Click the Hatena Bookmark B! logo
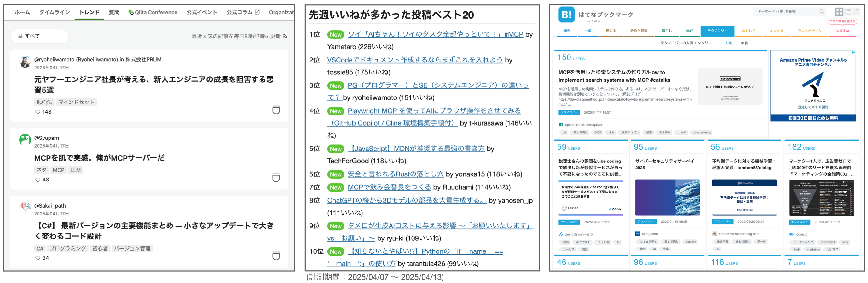This screenshot has height=283, width=868. coord(566,15)
